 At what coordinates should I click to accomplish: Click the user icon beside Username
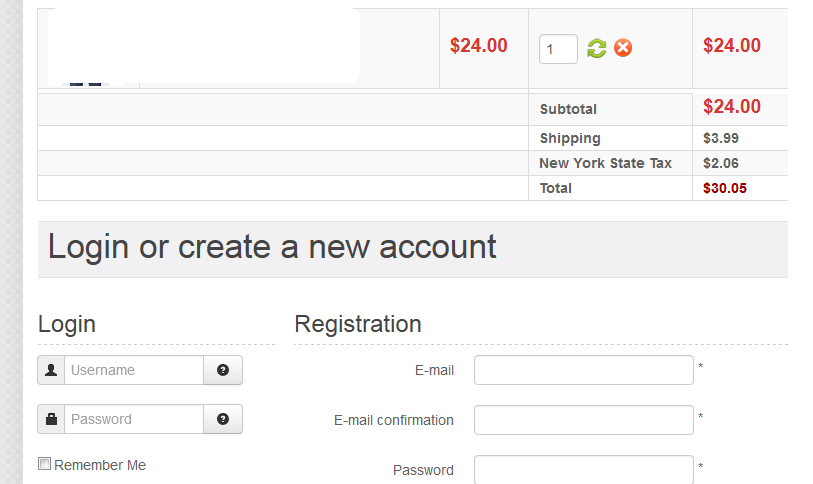(51, 370)
